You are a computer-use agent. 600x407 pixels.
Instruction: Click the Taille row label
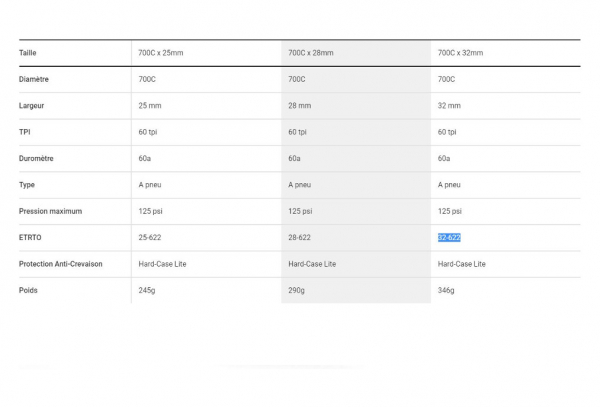[28, 52]
